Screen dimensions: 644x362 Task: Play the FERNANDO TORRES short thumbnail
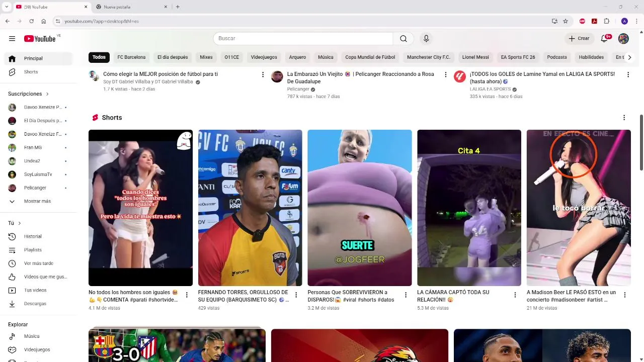(x=250, y=208)
